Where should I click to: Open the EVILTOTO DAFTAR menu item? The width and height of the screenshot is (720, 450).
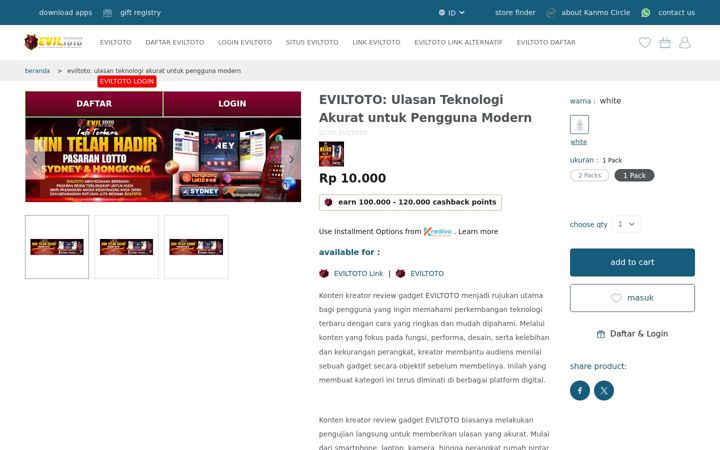(546, 42)
